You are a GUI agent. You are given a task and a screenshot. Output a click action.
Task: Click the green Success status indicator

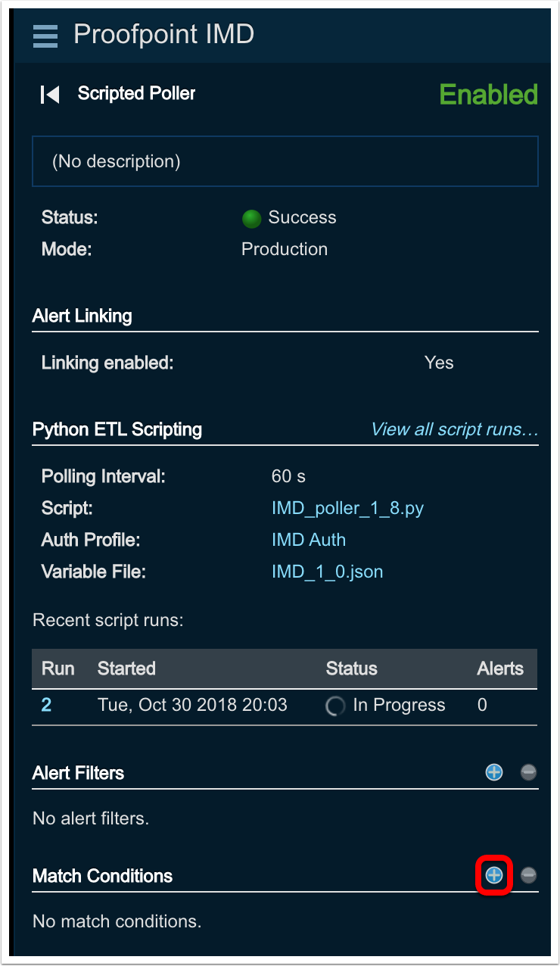coord(251,219)
